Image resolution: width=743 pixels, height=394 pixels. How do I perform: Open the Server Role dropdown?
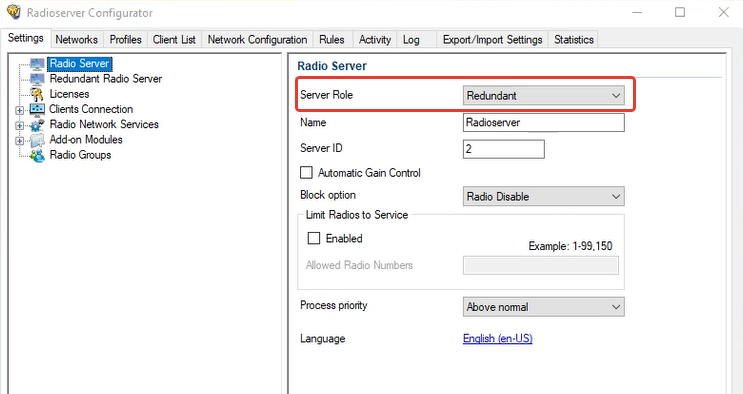click(x=544, y=95)
